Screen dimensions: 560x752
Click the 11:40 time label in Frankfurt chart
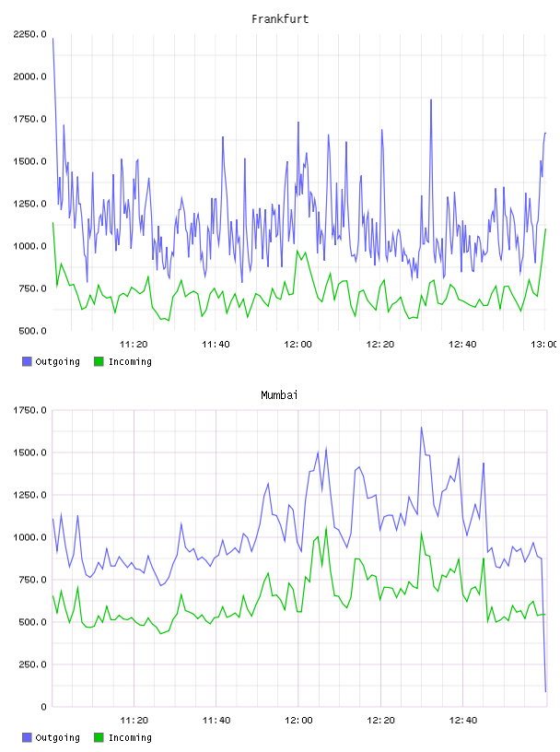216,345
